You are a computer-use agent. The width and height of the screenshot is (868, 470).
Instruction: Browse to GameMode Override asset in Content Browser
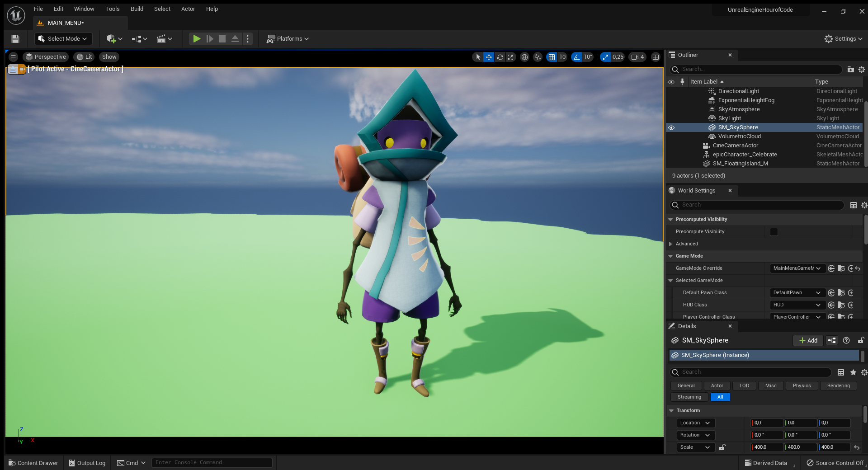[841, 268]
